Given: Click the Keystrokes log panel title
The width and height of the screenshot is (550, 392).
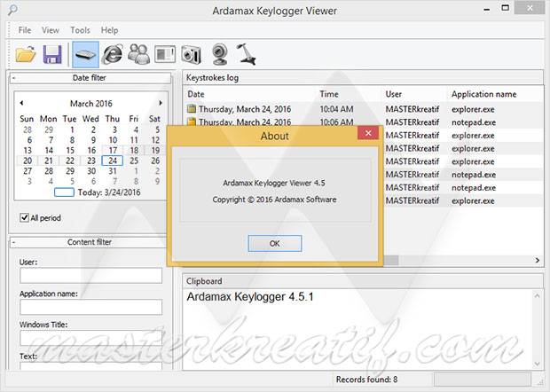Looking at the screenshot, I should [212, 78].
